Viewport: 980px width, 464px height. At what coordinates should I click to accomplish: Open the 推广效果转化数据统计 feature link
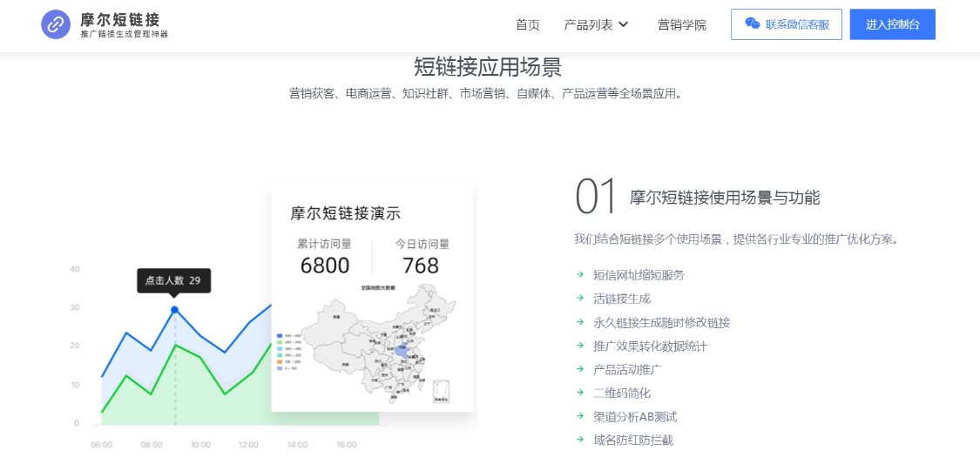[650, 346]
